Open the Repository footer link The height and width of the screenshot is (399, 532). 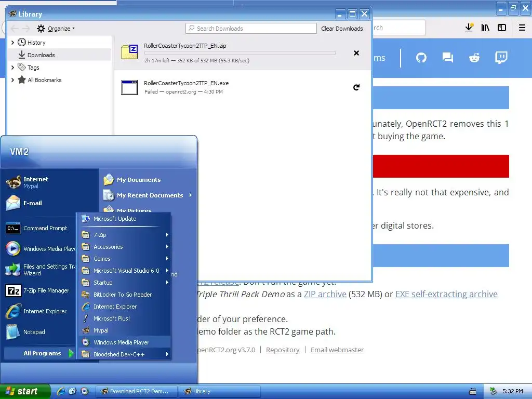(x=283, y=350)
